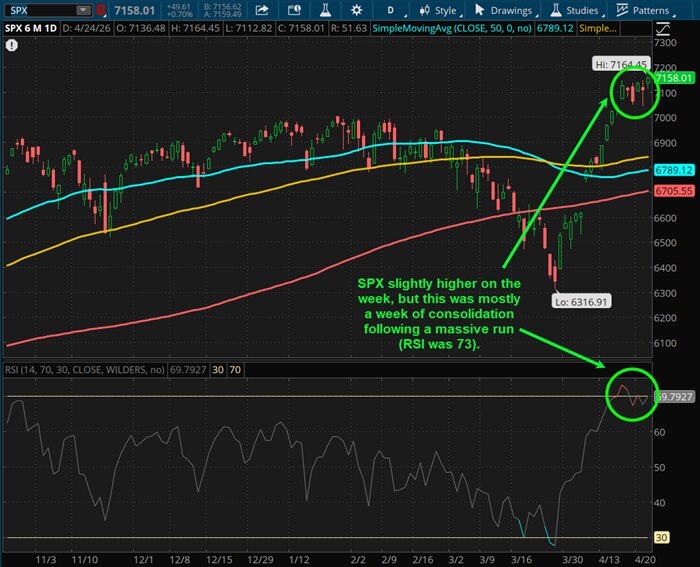Open the symbol selector dropdown arrow
700x567 pixels.
(83, 10)
